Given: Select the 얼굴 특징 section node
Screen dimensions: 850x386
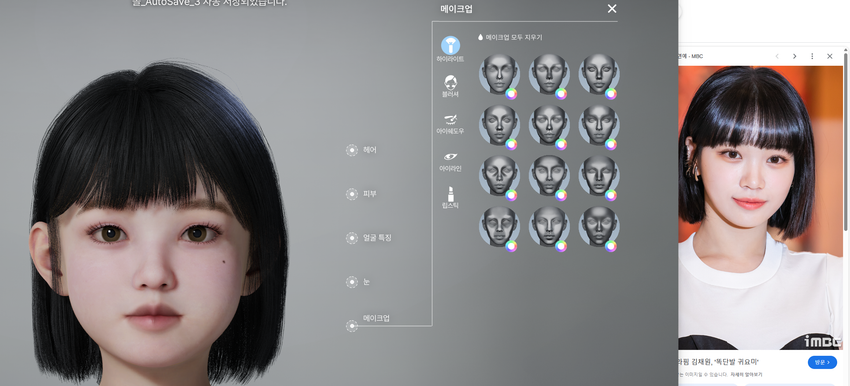Looking at the screenshot, I should (352, 238).
